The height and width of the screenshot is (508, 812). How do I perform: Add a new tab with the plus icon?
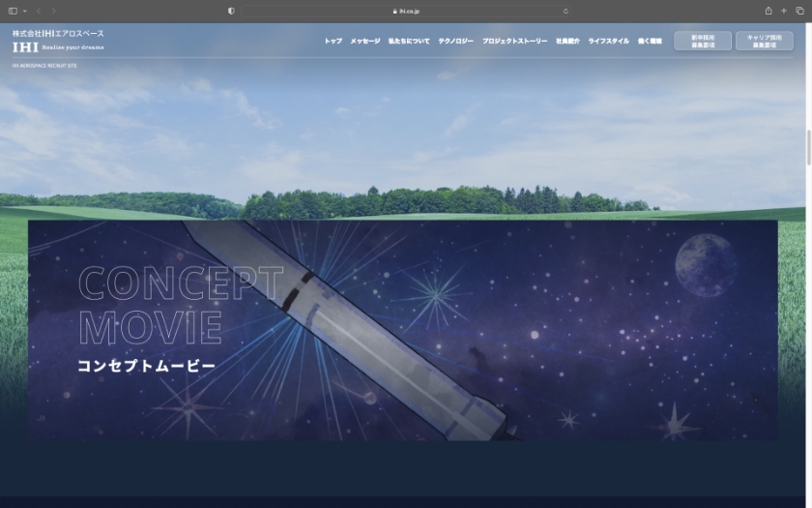(784, 11)
